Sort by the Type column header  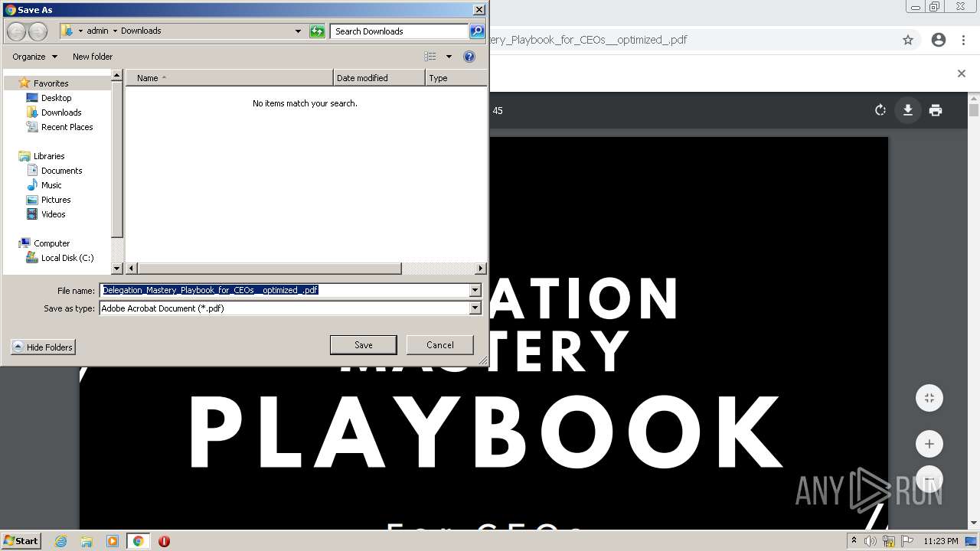(x=456, y=78)
